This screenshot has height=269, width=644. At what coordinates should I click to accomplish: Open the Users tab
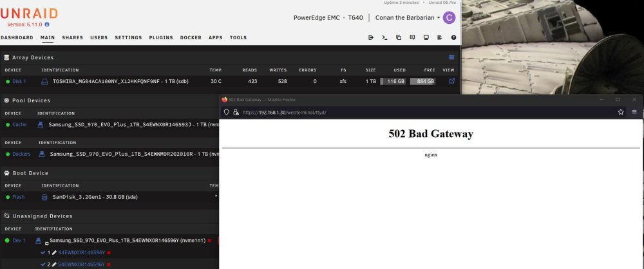point(99,38)
